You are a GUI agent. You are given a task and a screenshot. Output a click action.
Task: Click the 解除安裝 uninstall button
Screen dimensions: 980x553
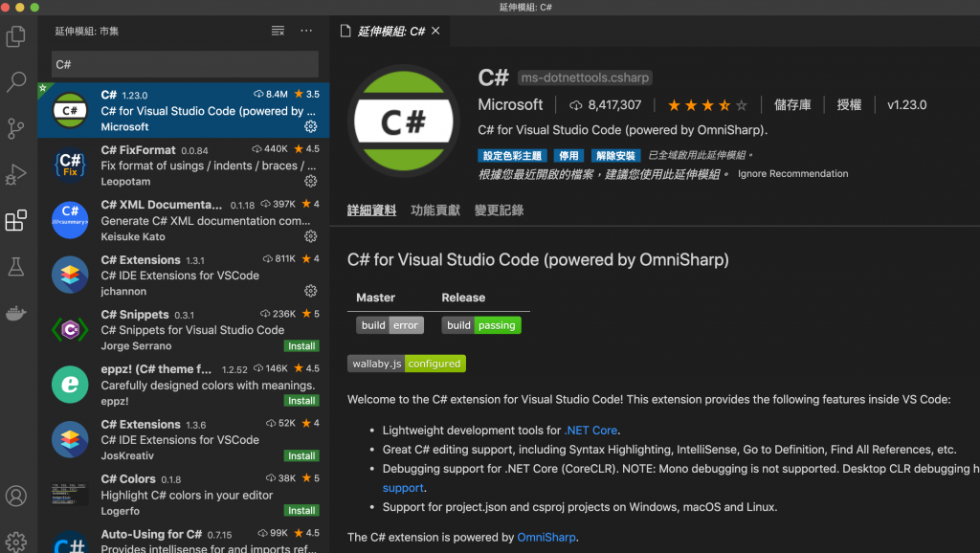pos(615,156)
